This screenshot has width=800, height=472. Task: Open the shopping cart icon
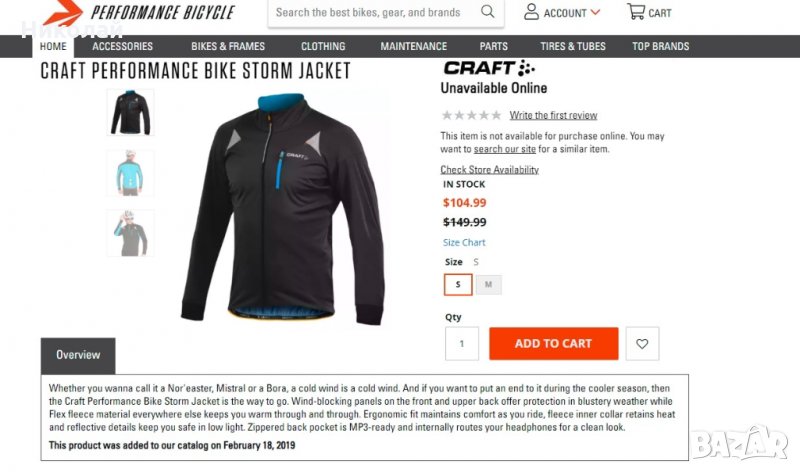tap(636, 11)
